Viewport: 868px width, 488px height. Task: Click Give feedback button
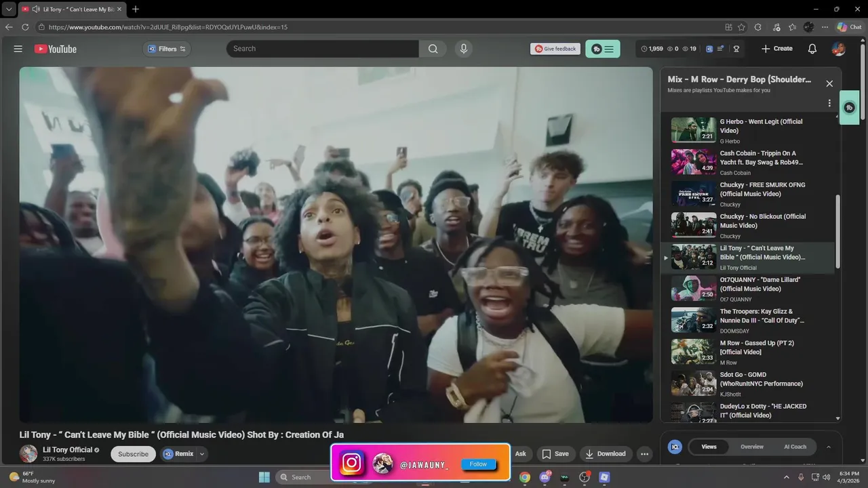tap(555, 49)
